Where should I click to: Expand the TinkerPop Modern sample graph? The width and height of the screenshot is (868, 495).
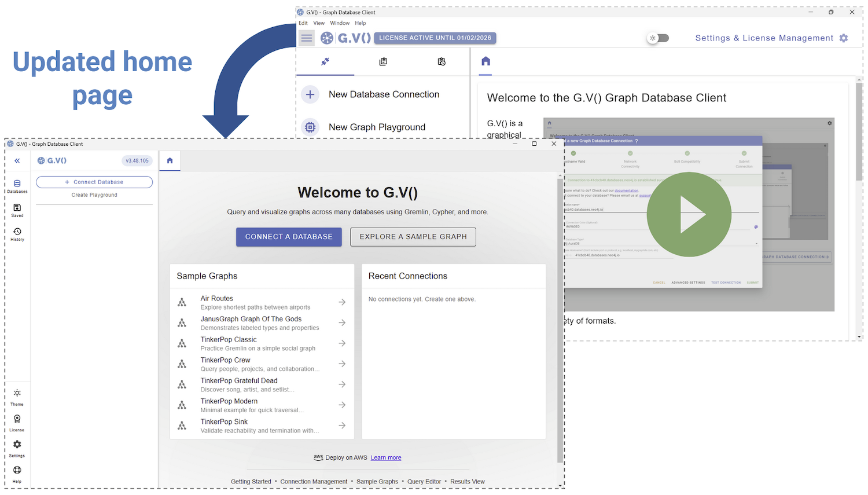coord(341,405)
